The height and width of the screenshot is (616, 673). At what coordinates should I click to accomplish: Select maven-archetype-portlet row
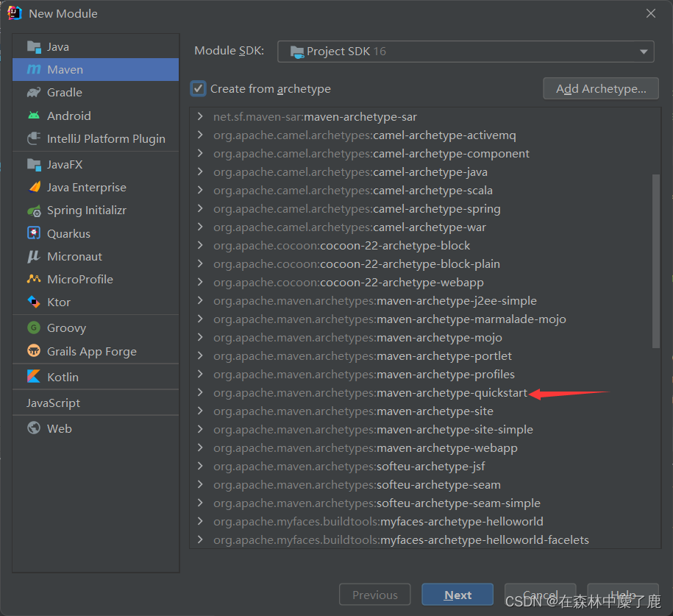click(x=425, y=355)
